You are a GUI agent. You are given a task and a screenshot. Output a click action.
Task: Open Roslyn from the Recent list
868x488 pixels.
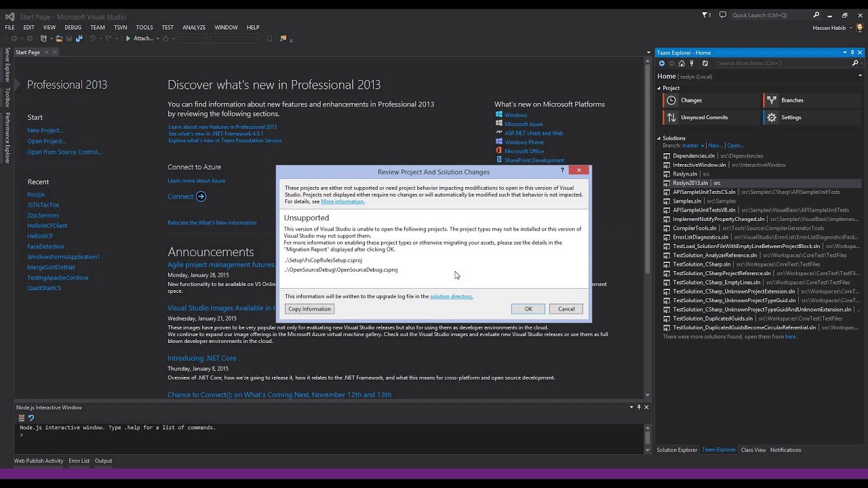[36, 195]
